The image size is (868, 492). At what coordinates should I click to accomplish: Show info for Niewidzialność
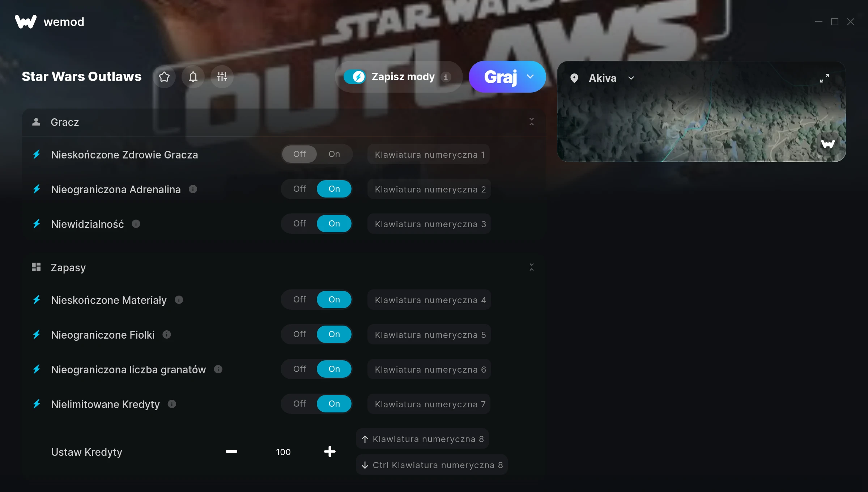point(136,224)
